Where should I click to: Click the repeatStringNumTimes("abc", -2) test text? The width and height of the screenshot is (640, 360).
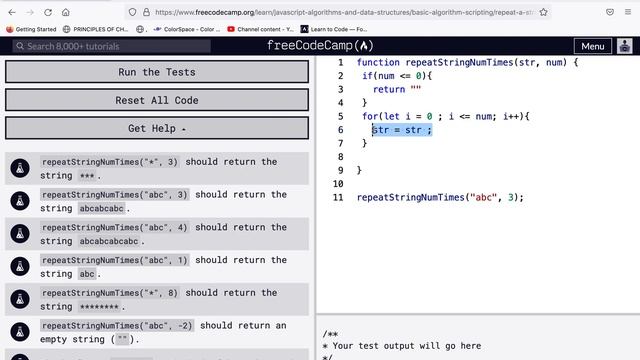117,326
